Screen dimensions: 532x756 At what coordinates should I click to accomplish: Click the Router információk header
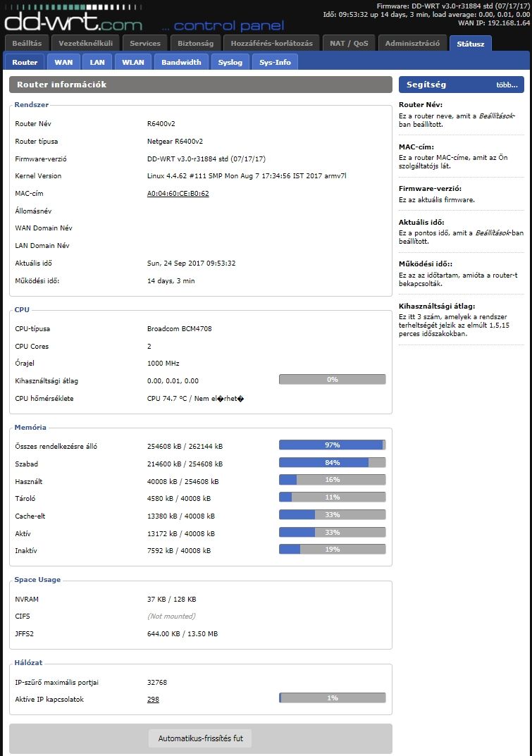201,85
